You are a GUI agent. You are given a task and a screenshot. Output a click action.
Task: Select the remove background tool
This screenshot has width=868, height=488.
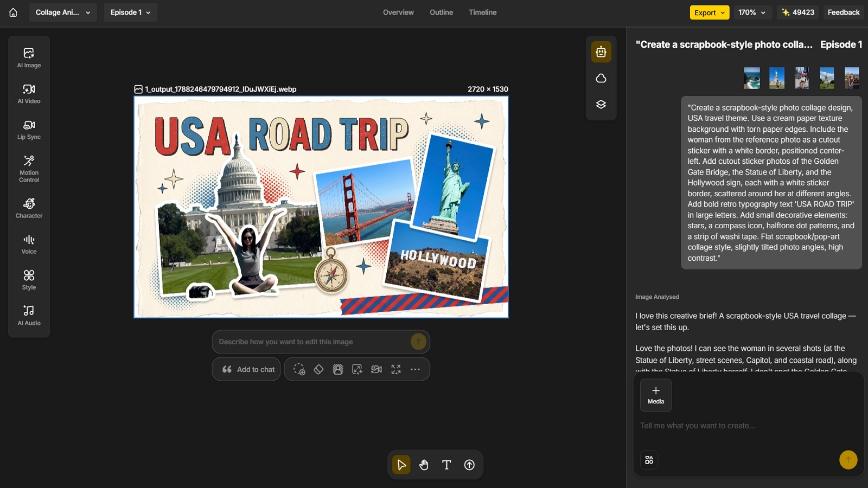tap(338, 369)
